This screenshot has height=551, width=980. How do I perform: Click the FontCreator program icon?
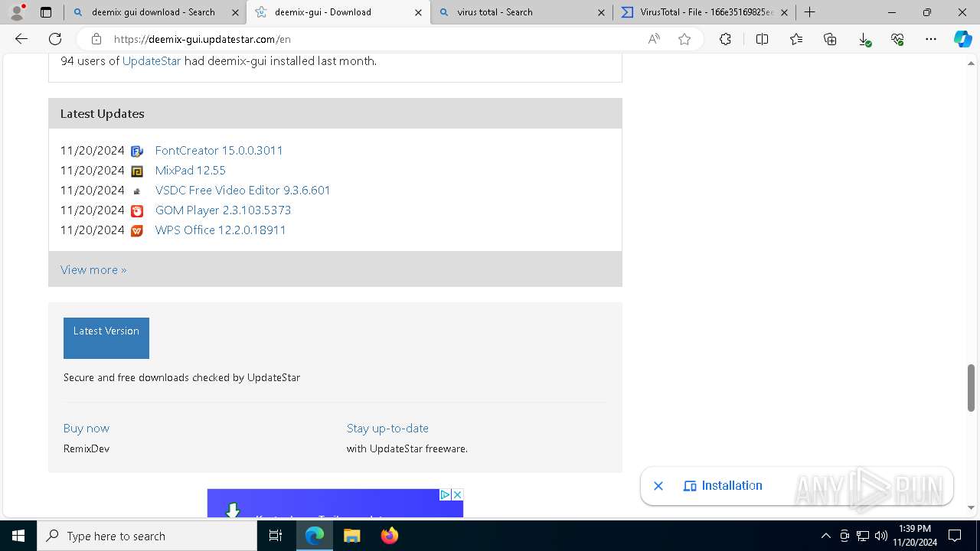point(137,152)
